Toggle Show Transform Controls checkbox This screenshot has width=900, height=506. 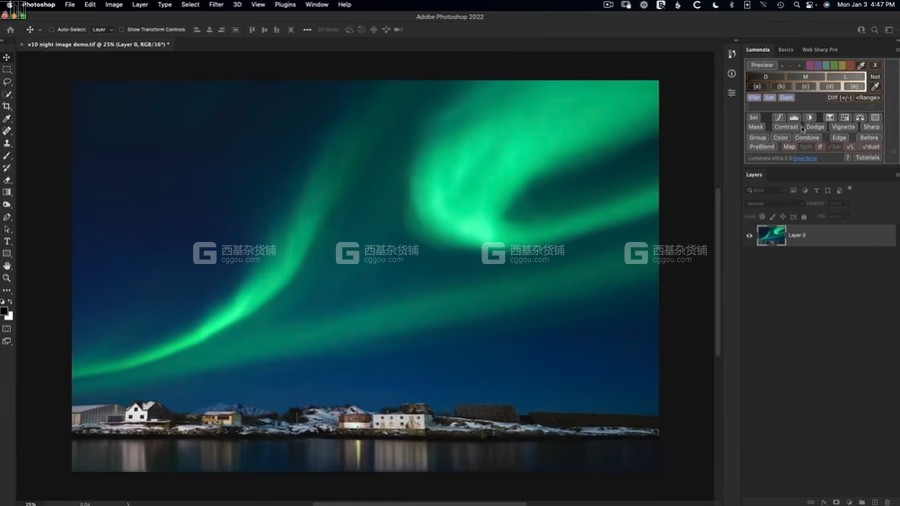121,30
